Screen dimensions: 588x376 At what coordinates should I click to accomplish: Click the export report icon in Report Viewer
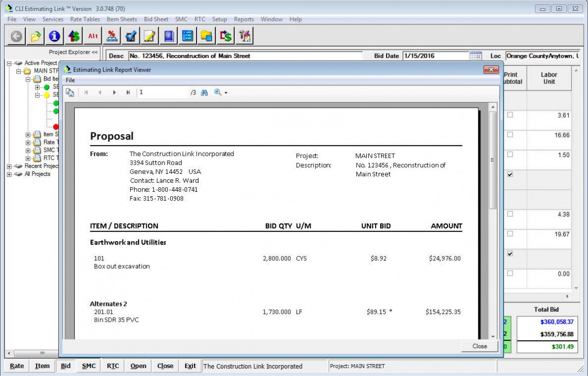70,92
